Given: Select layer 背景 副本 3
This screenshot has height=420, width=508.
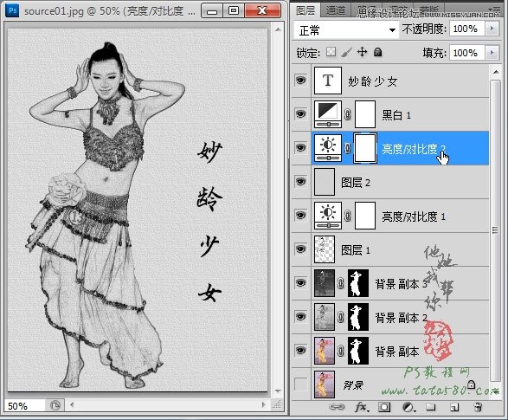Looking at the screenshot, I should (400, 283).
